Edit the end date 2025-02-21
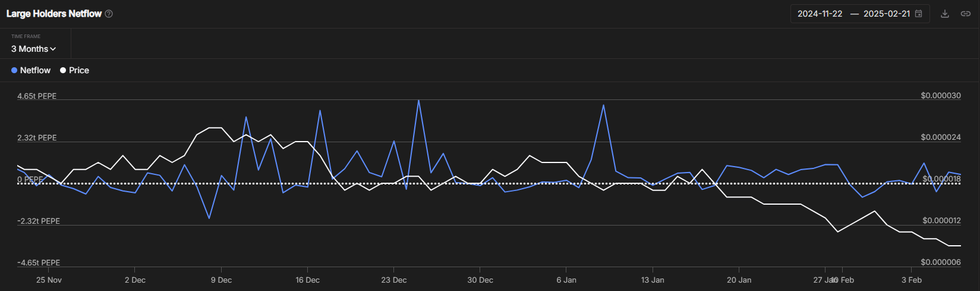Image resolution: width=980 pixels, height=291 pixels. point(886,14)
